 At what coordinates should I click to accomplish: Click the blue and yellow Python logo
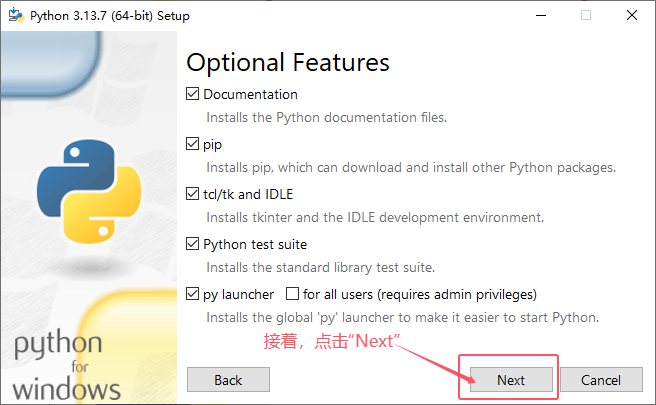89,192
